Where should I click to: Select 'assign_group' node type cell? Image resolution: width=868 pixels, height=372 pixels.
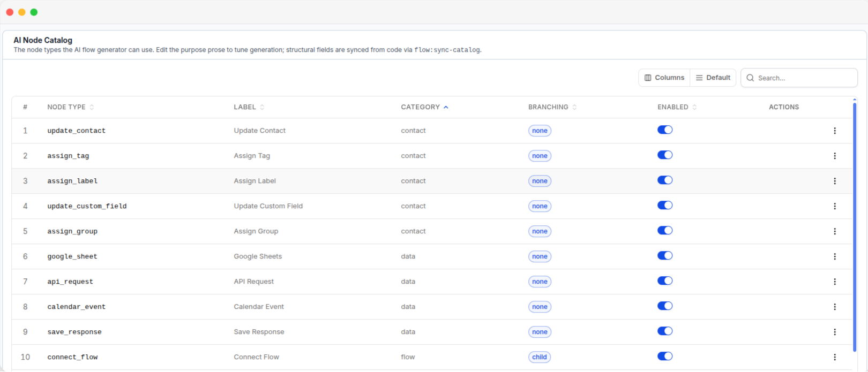[x=72, y=231]
